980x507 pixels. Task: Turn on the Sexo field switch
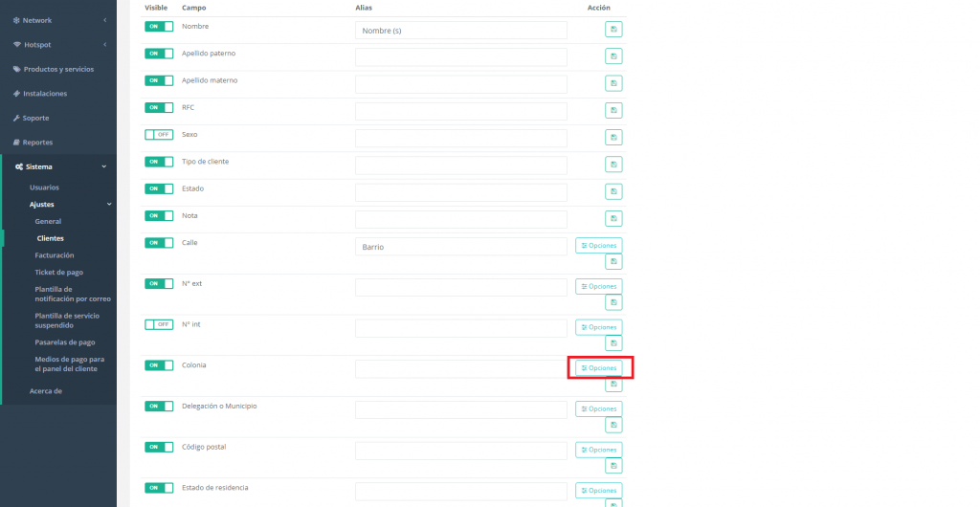[x=159, y=134]
